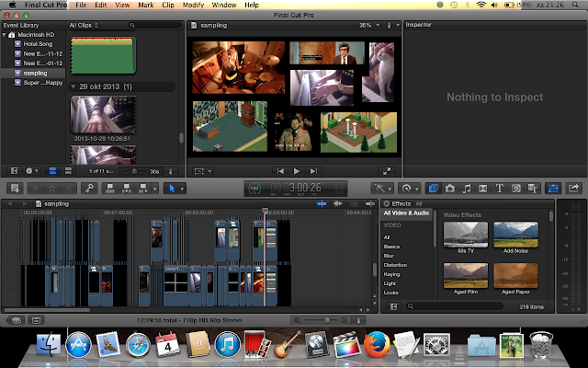Open Firefox in the dock
The width and height of the screenshot is (588, 368).
[x=376, y=345]
